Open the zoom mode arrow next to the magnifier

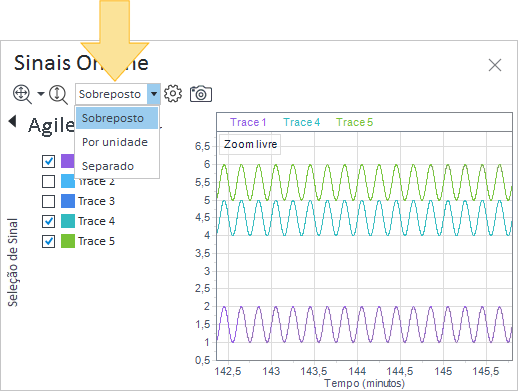pos(41,94)
